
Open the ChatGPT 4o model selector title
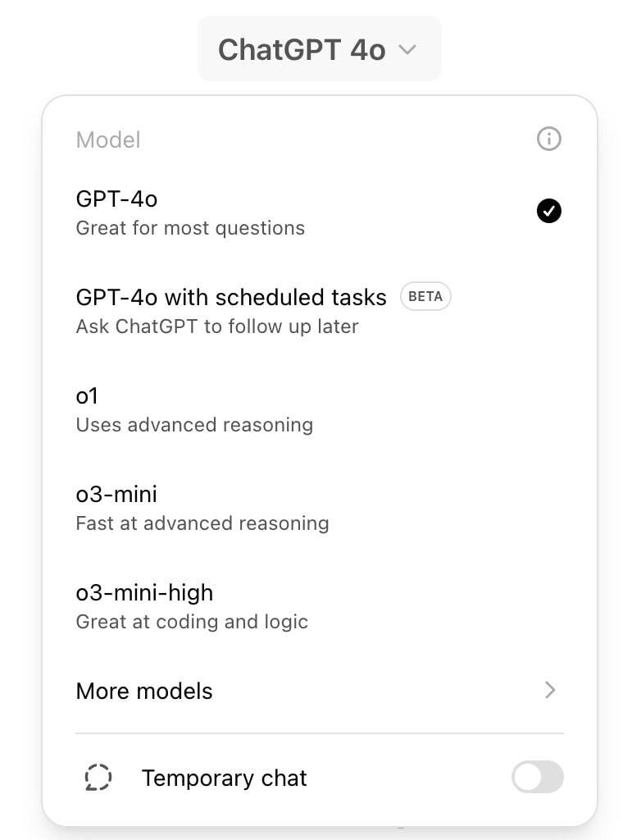point(302,49)
